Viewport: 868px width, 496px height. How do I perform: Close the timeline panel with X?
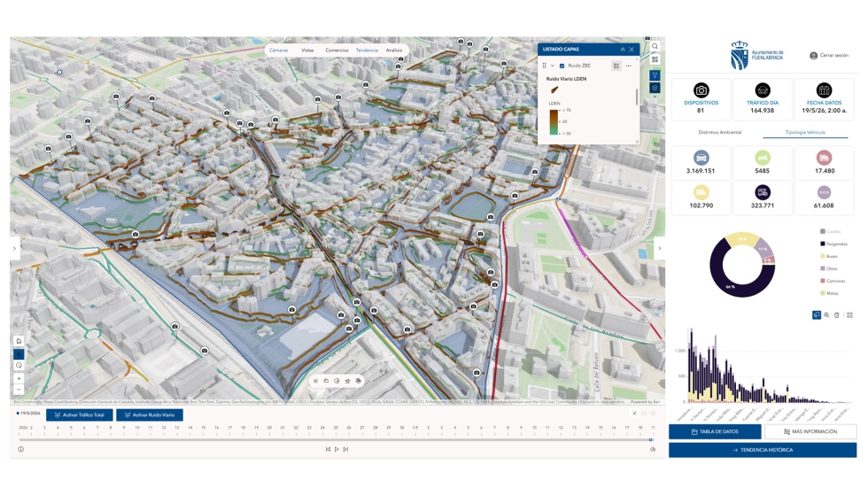click(x=634, y=413)
